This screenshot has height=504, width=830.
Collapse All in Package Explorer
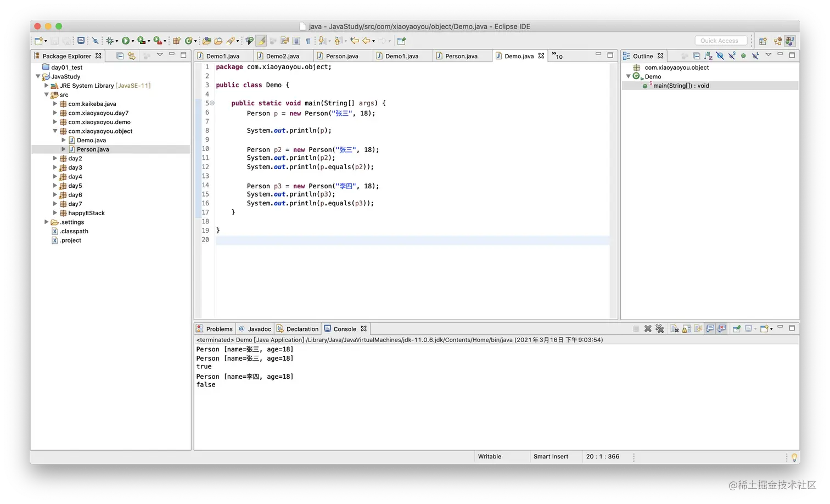point(120,55)
